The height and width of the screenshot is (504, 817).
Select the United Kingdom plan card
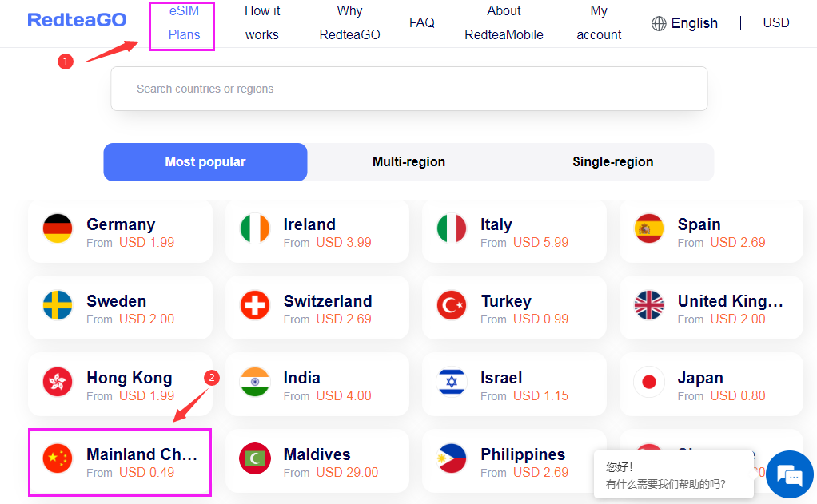tap(711, 308)
